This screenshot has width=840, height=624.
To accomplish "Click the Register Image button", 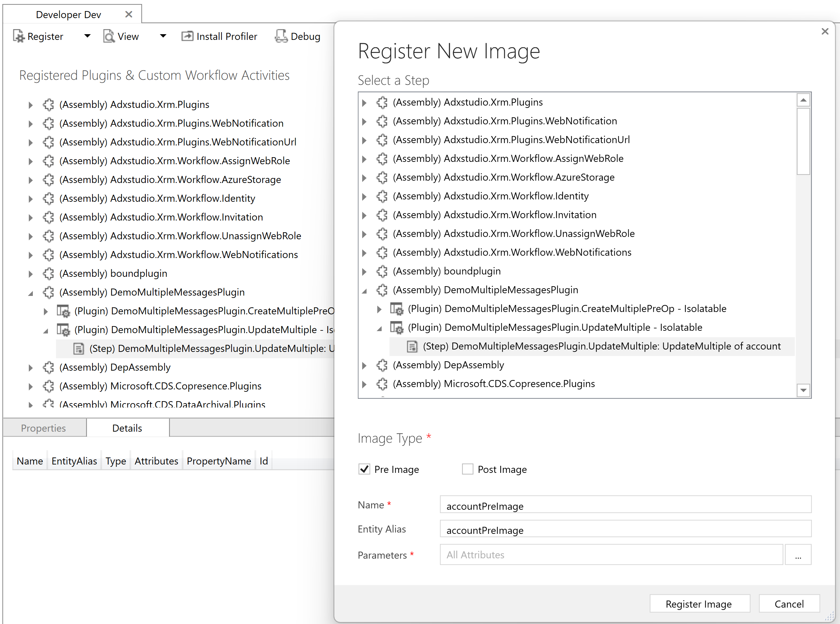I will (x=699, y=604).
